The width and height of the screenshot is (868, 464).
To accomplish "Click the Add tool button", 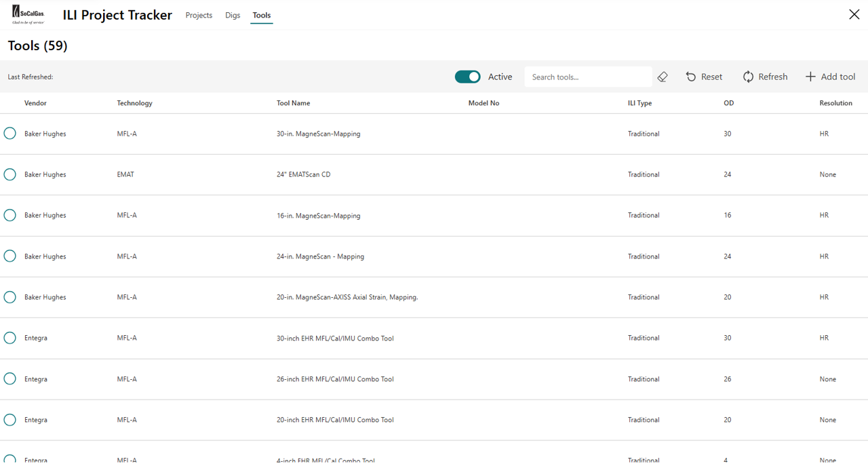I will tap(830, 77).
